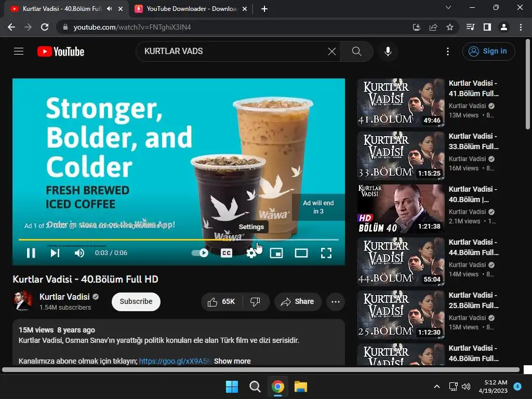This screenshot has width=532, height=399.
Task: Open Windows Start menu
Action: pos(232,387)
